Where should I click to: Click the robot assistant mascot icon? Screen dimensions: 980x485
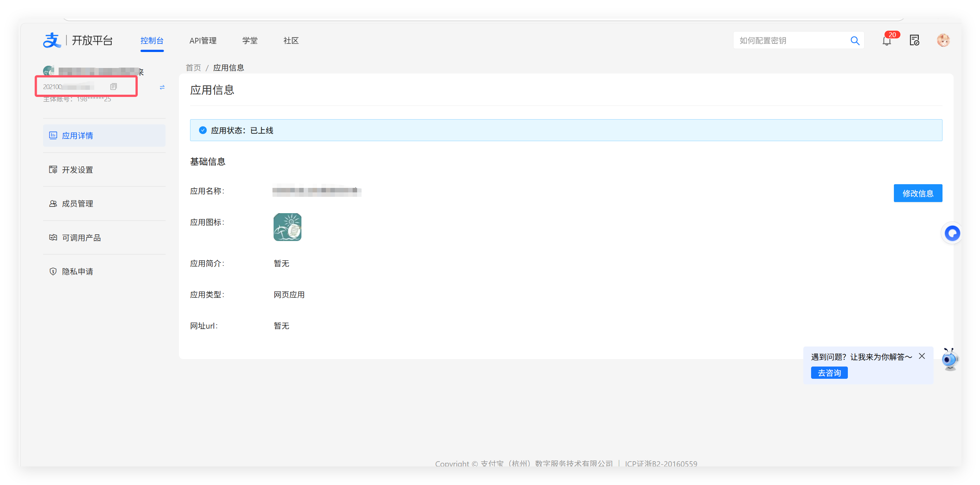(x=950, y=359)
